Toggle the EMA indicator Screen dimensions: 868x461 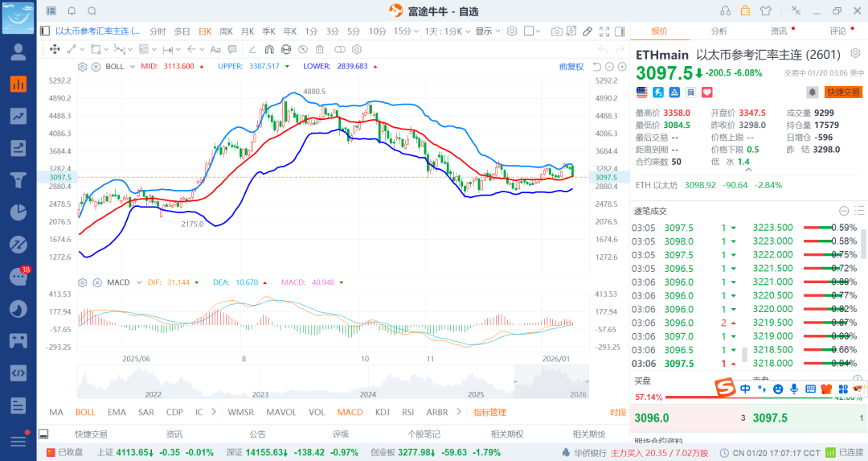click(x=117, y=412)
